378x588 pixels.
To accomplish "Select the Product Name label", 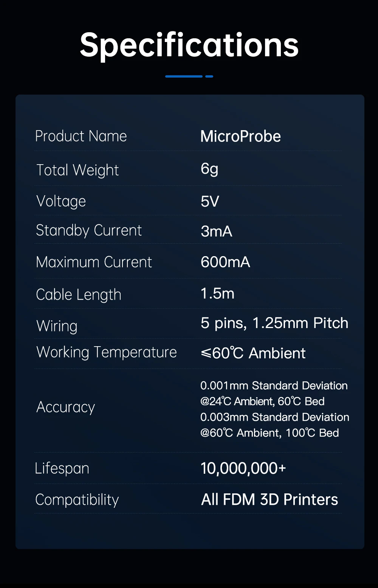I will (x=81, y=136).
